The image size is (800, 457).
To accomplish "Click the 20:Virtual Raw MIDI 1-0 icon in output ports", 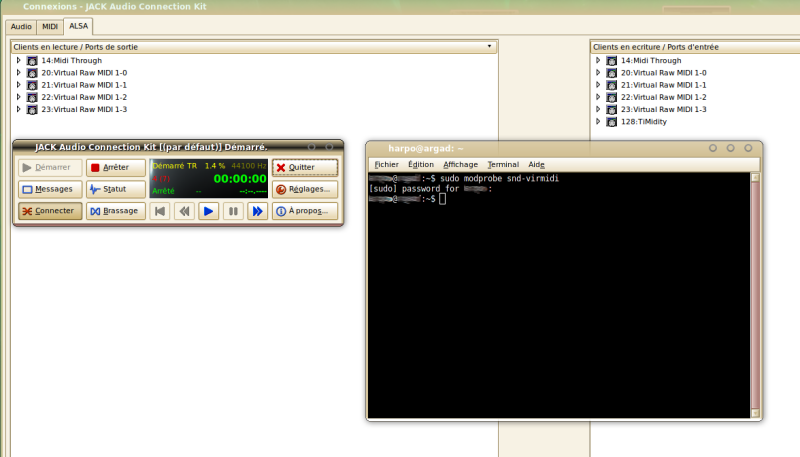I will [32, 73].
